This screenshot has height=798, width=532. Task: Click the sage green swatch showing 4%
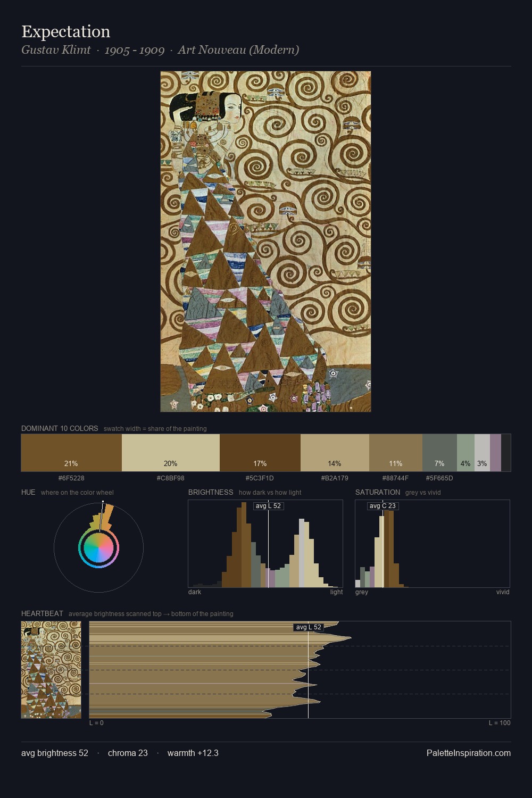pyautogui.click(x=465, y=453)
